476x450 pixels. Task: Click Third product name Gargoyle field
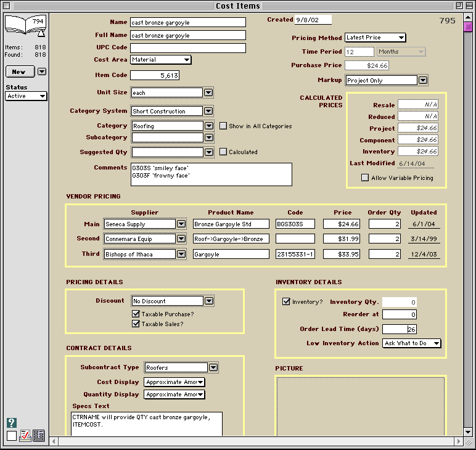coord(231,254)
